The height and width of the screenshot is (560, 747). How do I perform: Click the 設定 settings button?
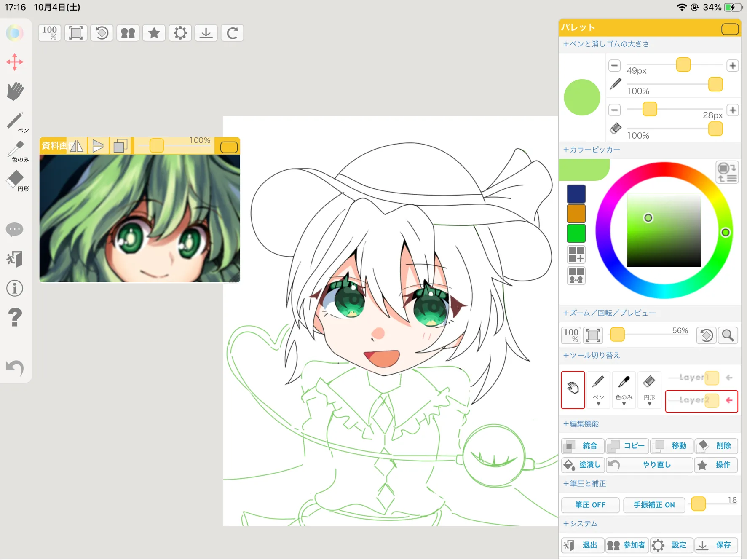point(672,545)
